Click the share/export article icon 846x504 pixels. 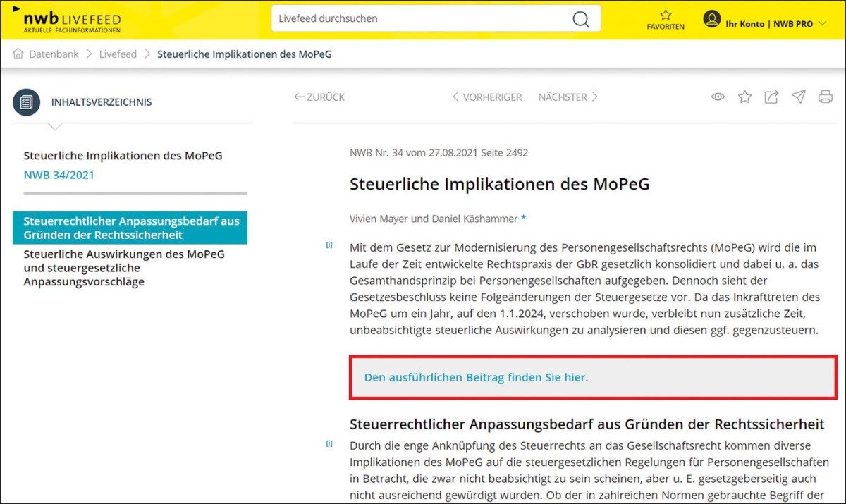click(771, 97)
